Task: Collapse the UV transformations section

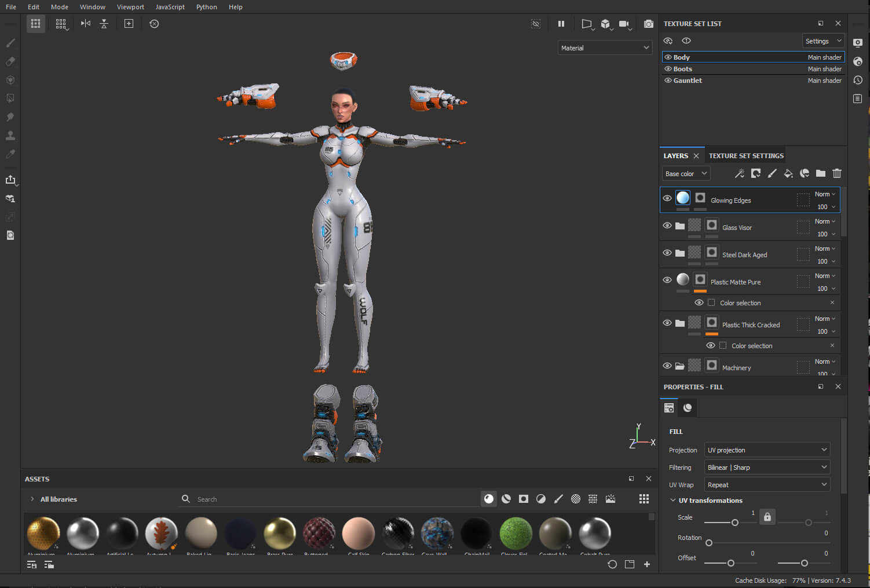Action: click(673, 501)
